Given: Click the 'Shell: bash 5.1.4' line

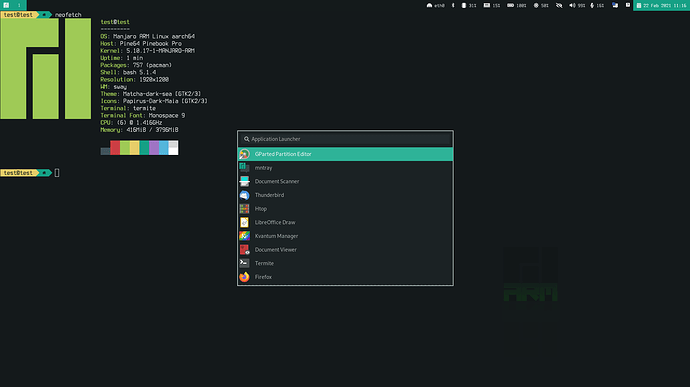Looking at the screenshot, I should pos(128,72).
